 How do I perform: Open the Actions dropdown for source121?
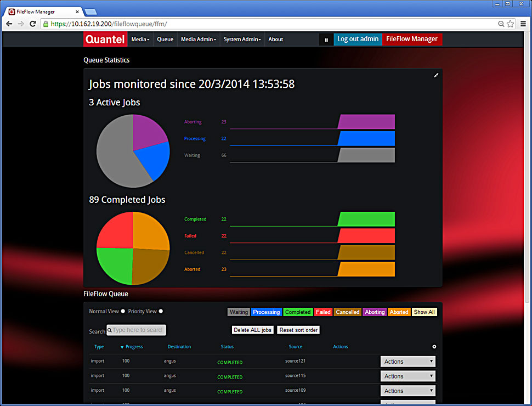pos(408,362)
